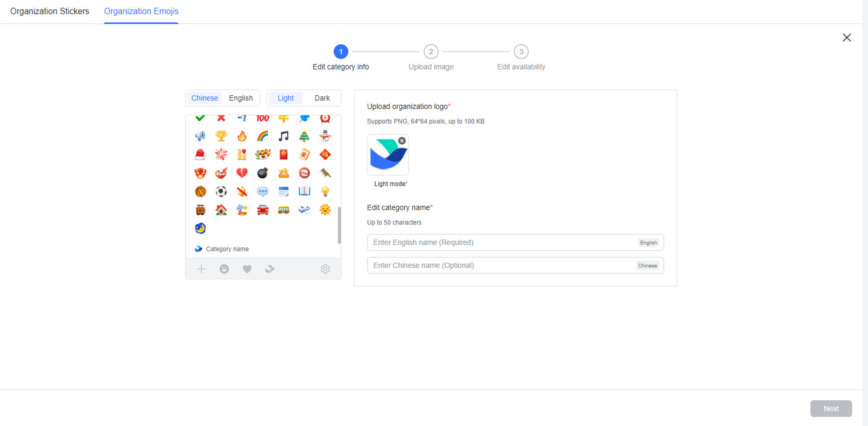Open the heart favorites category
This screenshot has height=426, width=868.
pos(247,269)
